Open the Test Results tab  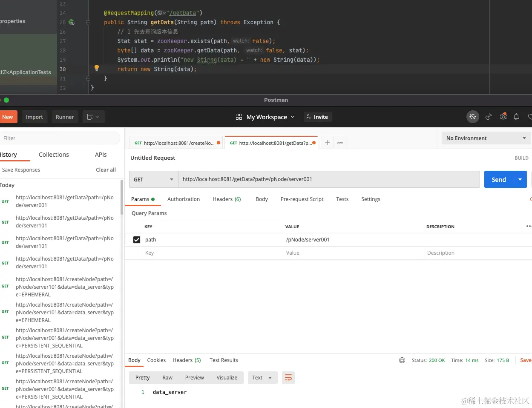(x=224, y=360)
